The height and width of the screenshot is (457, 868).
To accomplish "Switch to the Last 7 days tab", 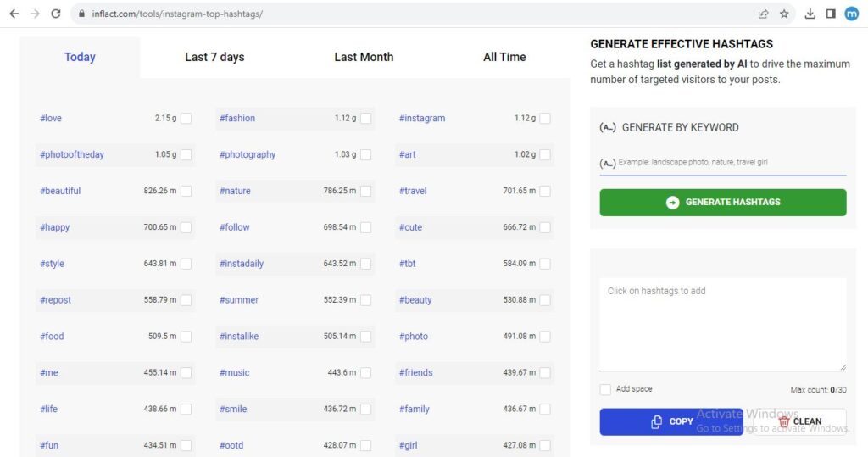I will [x=214, y=57].
